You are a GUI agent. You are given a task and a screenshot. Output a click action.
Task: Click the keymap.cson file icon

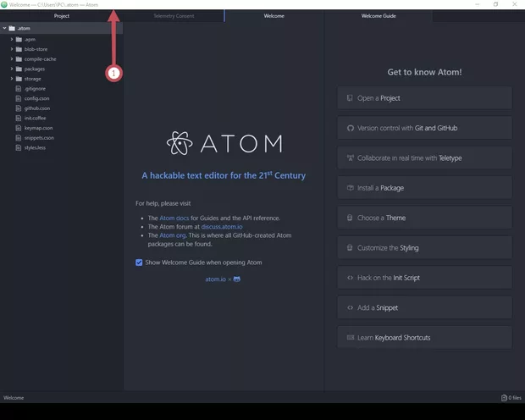(19, 128)
